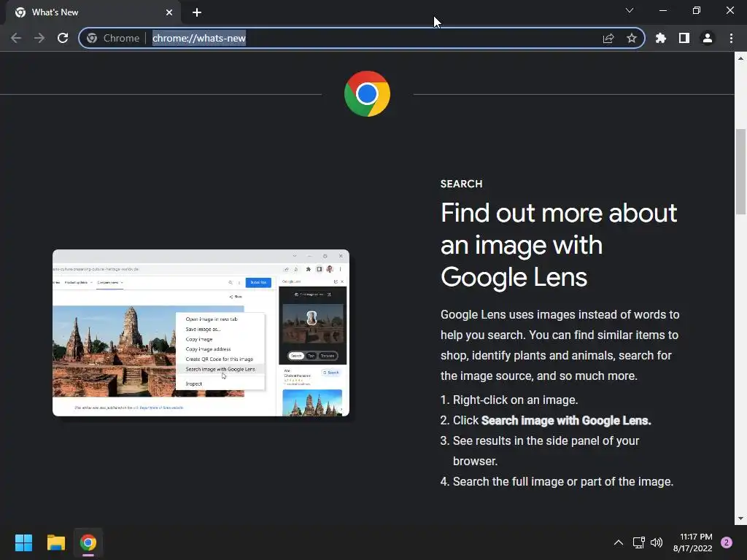This screenshot has width=747, height=560.
Task: Open the Extensions puzzle icon
Action: 660,38
